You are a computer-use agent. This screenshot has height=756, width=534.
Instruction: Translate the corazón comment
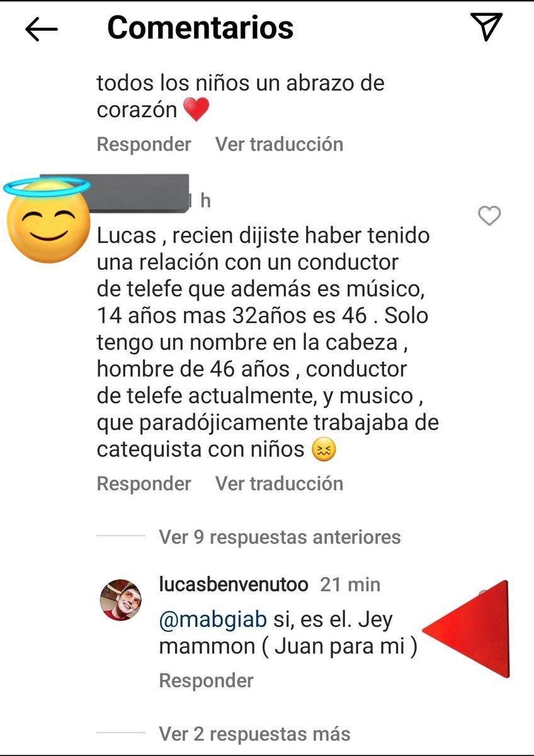pyautogui.click(x=280, y=144)
